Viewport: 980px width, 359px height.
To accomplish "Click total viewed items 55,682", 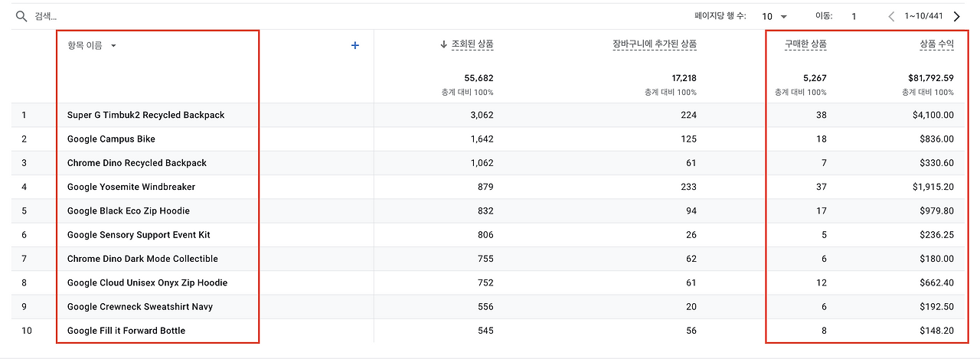I will coord(479,78).
